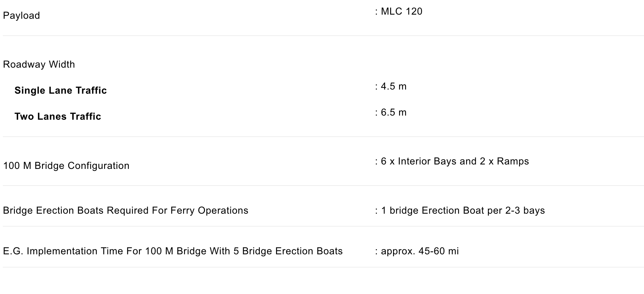Click the 4.5 m width value
Viewport: 644px width, 294px height.
coord(393,86)
